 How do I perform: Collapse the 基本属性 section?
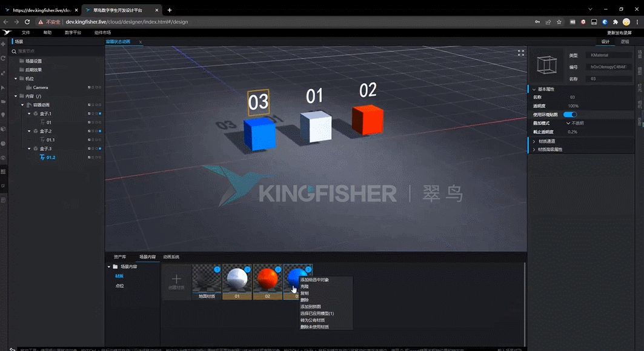coord(534,89)
